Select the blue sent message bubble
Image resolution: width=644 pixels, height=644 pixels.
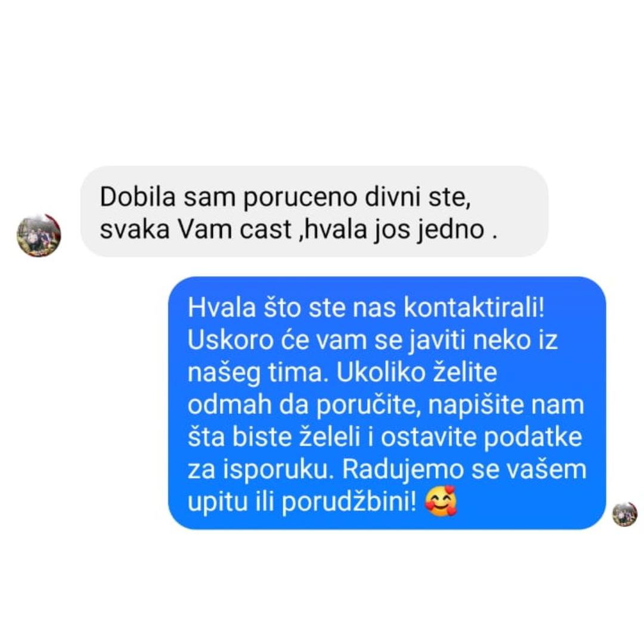point(387,403)
